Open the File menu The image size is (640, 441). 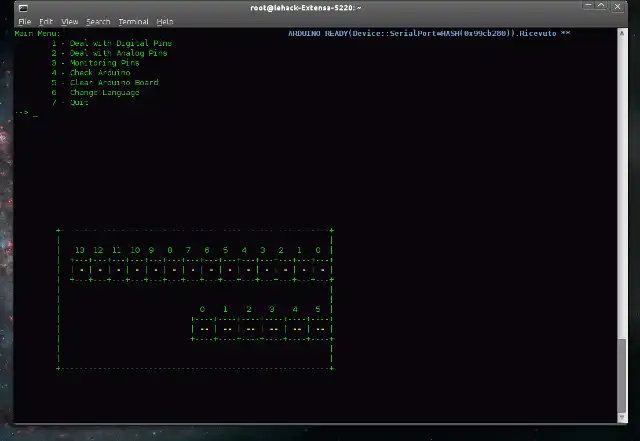24,21
